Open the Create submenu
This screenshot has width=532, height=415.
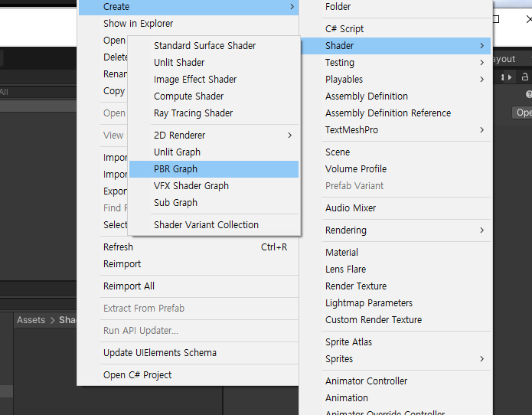[188, 7]
